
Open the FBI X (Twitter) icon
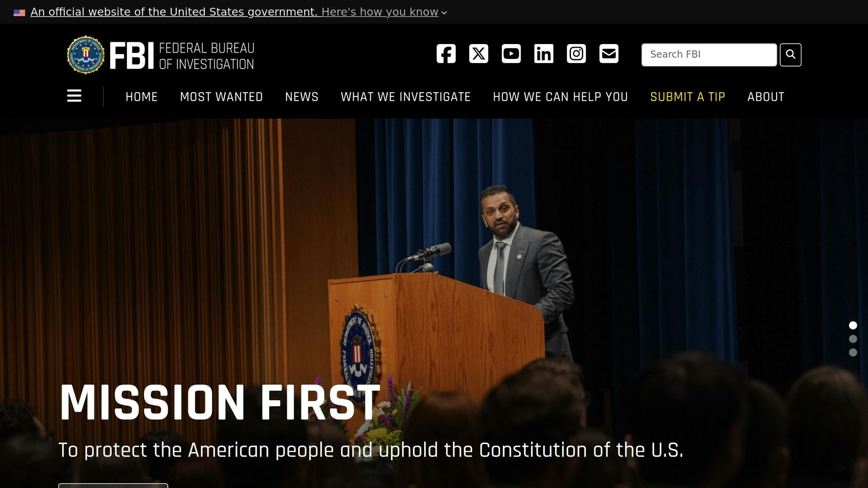pos(479,54)
